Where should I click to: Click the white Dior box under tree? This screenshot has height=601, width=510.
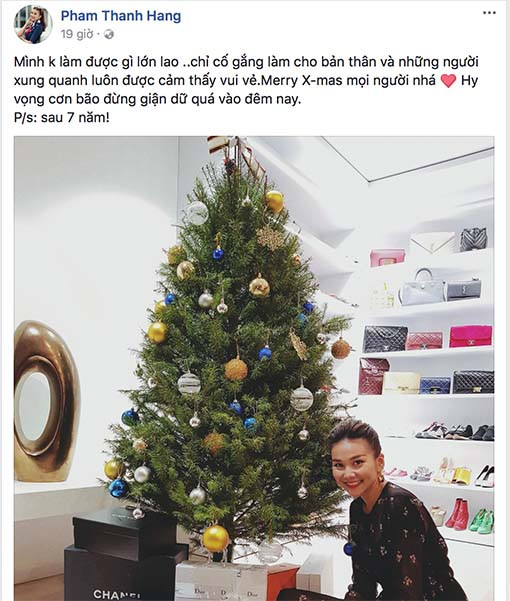point(222,581)
